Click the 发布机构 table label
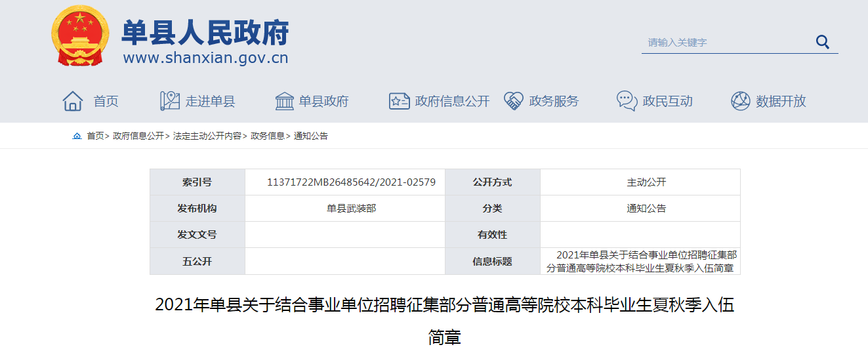This screenshot has height=349, width=868. (x=197, y=209)
